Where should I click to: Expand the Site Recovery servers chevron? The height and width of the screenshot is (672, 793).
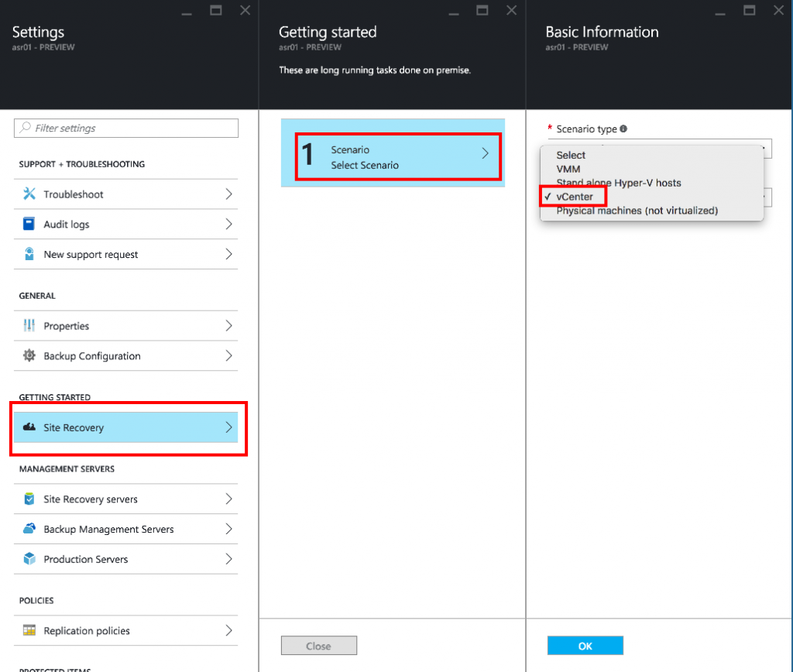coord(228,499)
